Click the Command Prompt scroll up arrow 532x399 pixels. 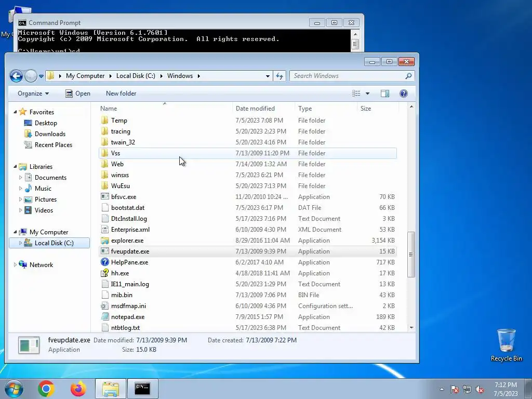[x=355, y=34]
